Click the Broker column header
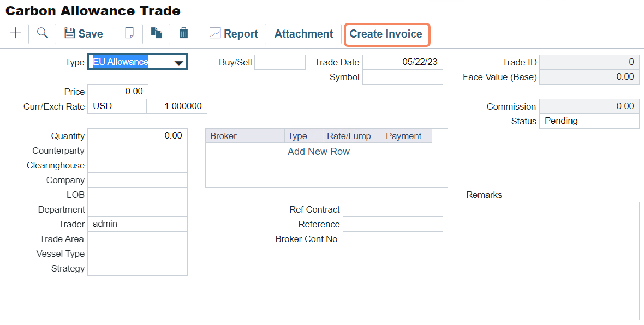This screenshot has height=325, width=644. click(x=245, y=136)
